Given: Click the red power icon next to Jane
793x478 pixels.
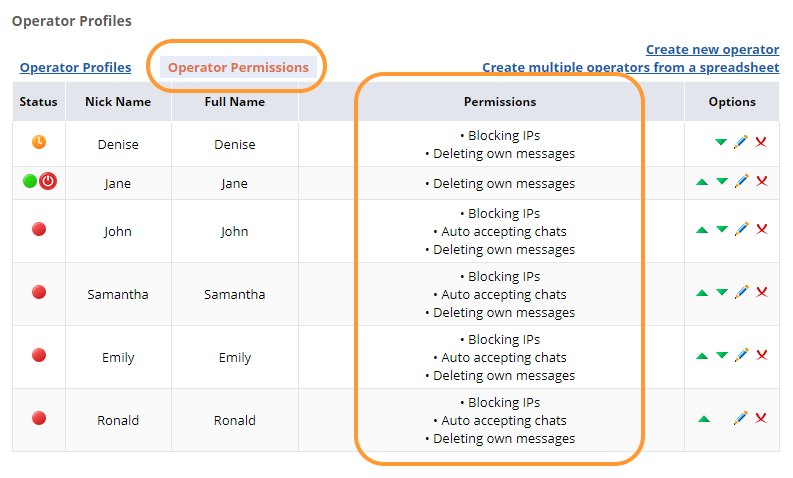Looking at the screenshot, I should point(48,181).
